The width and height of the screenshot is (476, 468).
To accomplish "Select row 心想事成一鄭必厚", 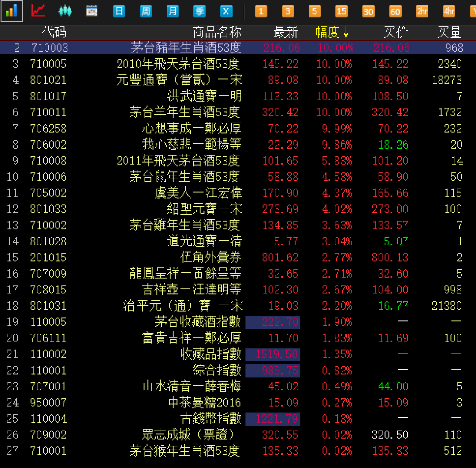I will click(238, 128).
